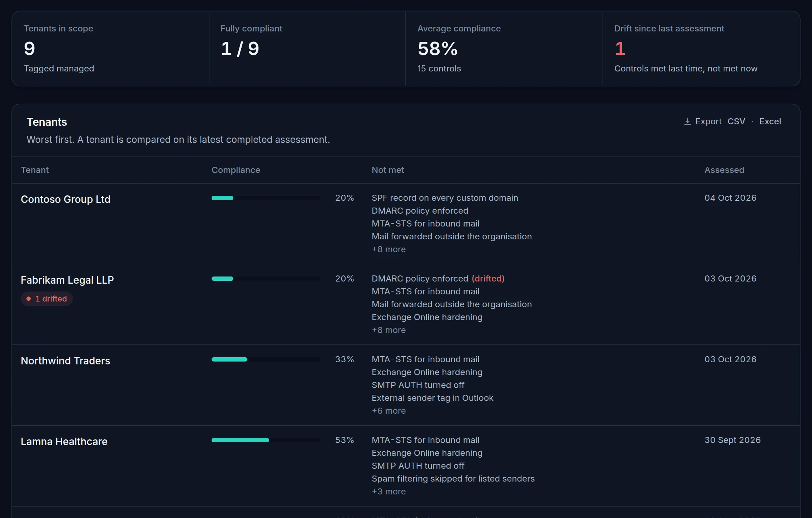The height and width of the screenshot is (518, 812).
Task: Click Northwind's SMTP AUTH turned off item
Action: [418, 385]
